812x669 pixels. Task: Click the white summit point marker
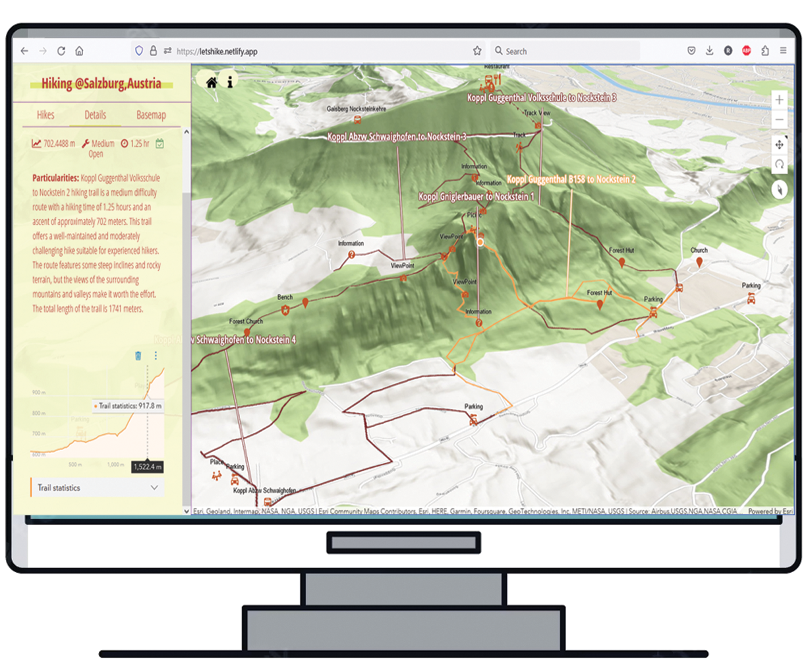480,242
